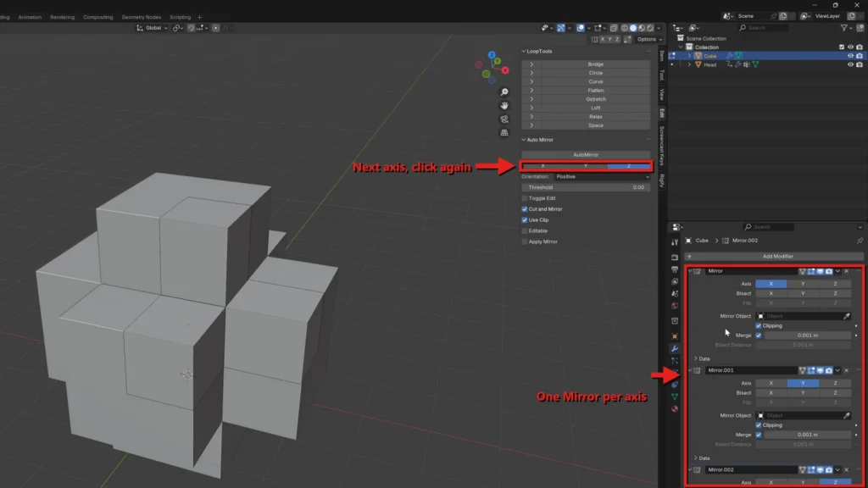This screenshot has height=488, width=868.
Task: Uncheck the Use Clip option
Action: click(x=524, y=219)
